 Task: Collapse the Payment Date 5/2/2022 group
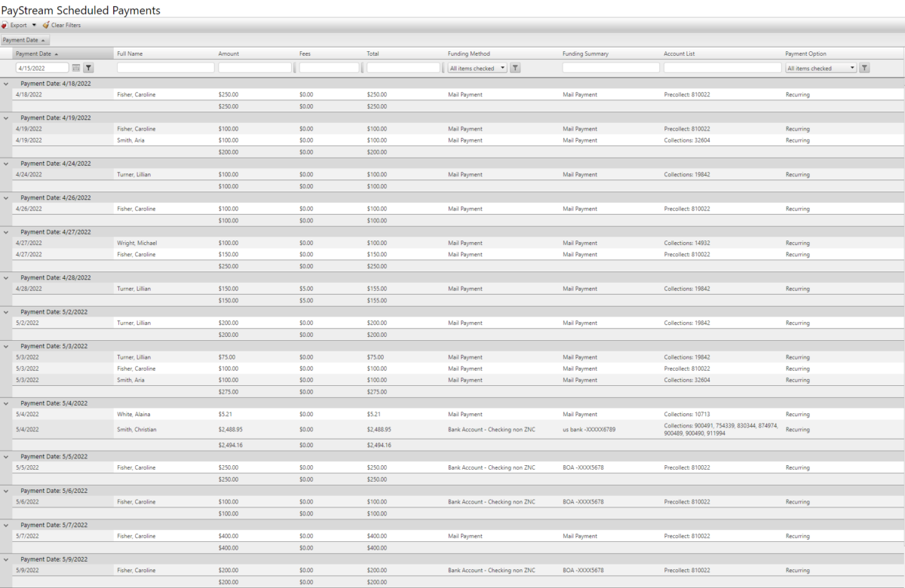pos(6,312)
